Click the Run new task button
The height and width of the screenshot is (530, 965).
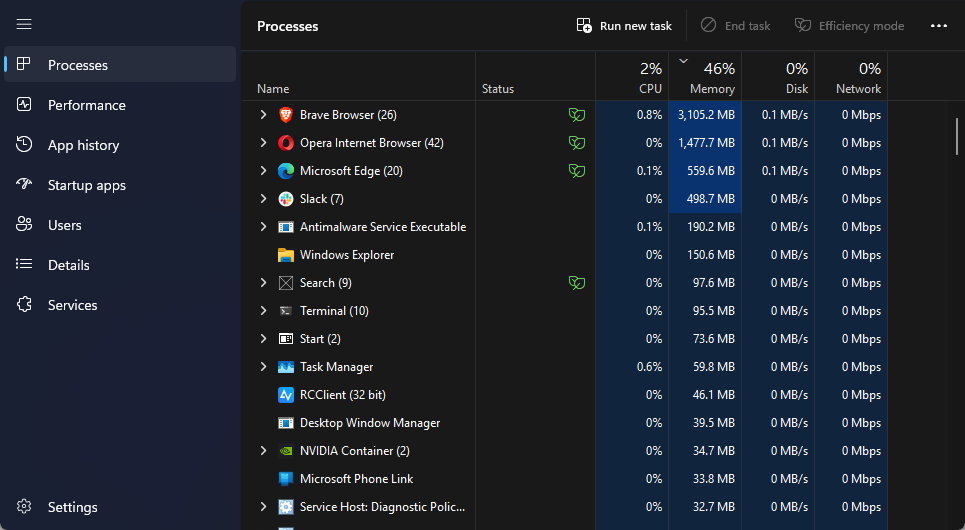point(623,26)
